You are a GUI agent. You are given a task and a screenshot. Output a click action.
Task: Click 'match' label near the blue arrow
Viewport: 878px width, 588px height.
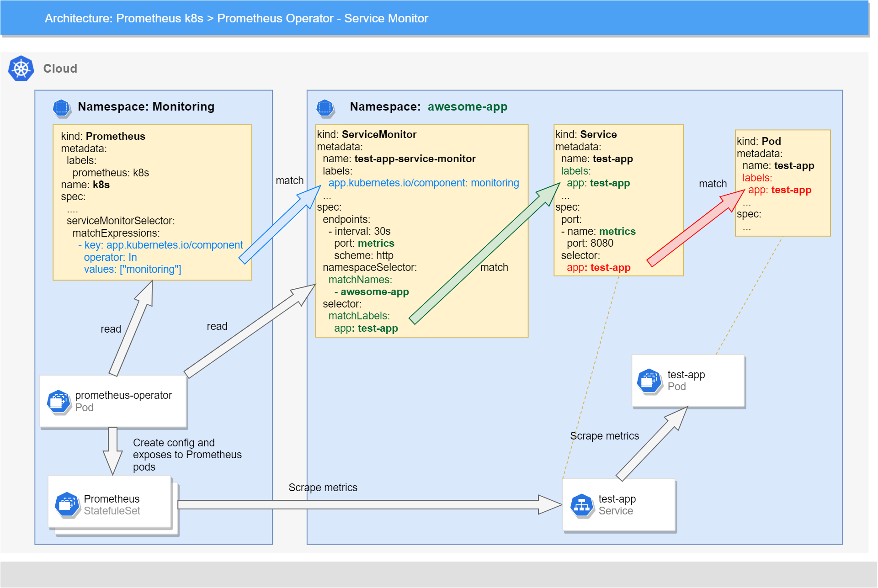[289, 180]
